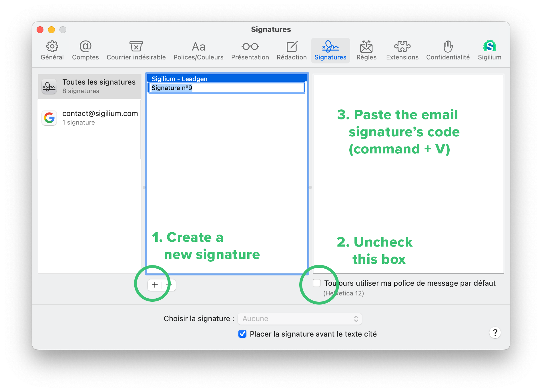This screenshot has height=392, width=542.
Task: Open the Sigilium plugin tab
Action: 490,51
